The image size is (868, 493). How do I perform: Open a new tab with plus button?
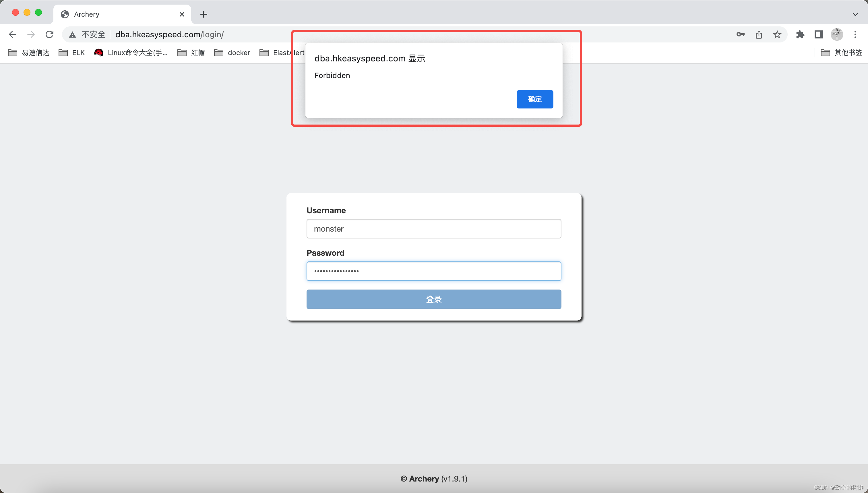pos(204,14)
